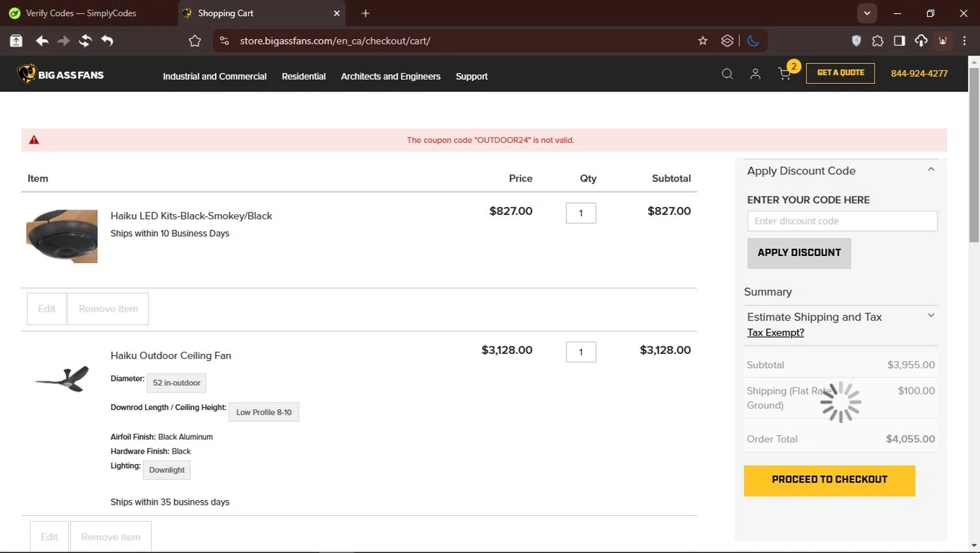Click the undo arrow icon in toolbar

pos(107,40)
